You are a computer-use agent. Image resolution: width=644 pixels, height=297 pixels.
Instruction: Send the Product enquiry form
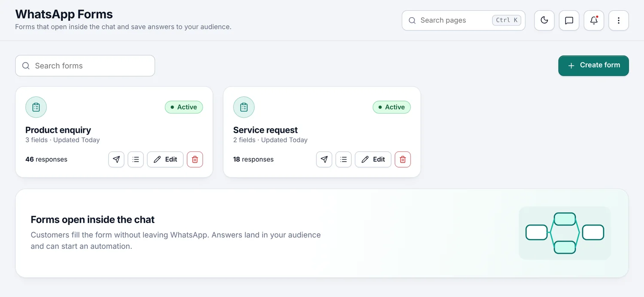116,159
